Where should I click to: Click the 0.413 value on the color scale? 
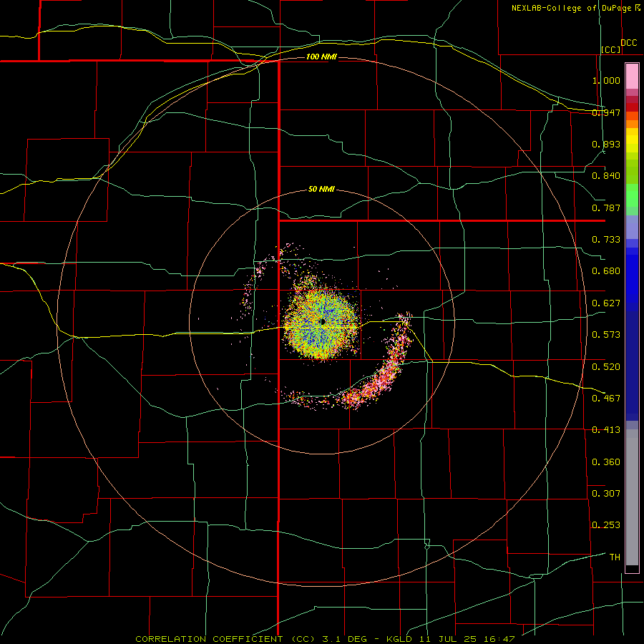point(606,430)
